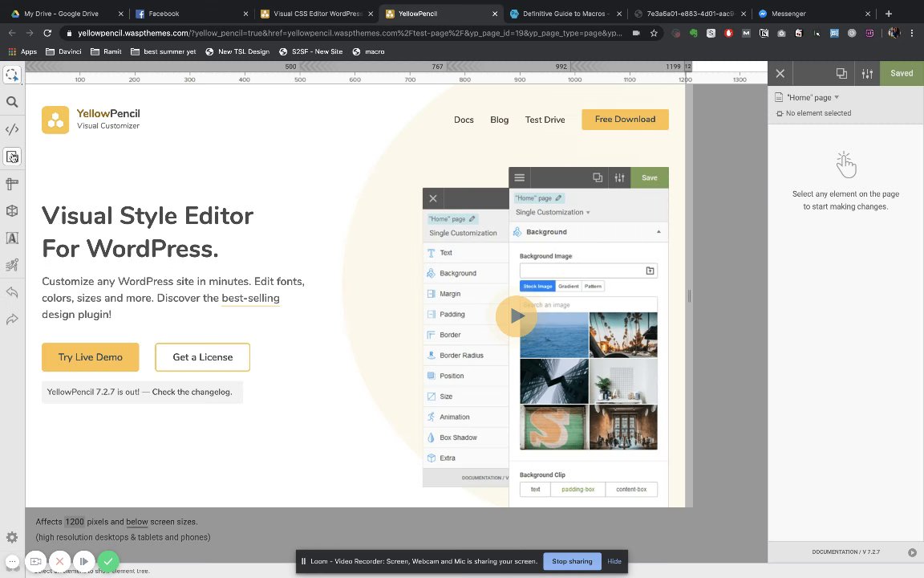
Task: Toggle the wireframe cube tool
Action: tap(12, 210)
